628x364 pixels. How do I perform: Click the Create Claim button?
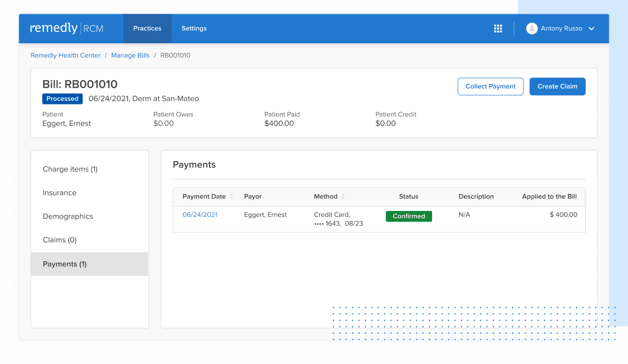(557, 87)
